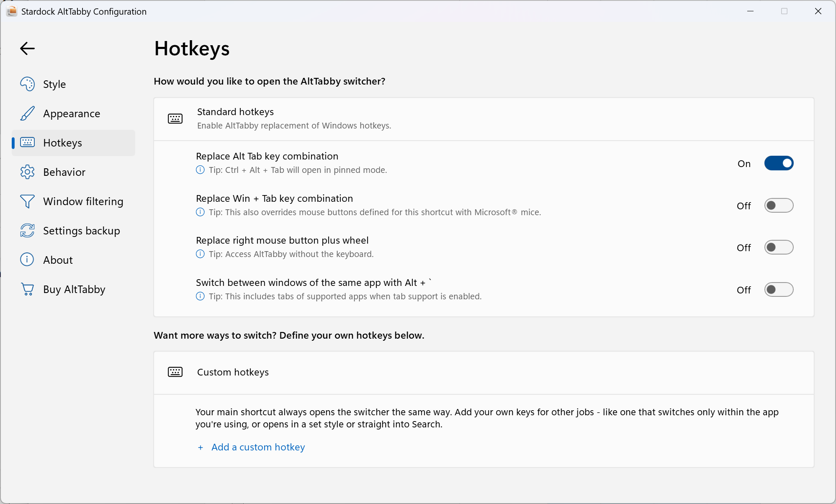Click the Hotkeys keyboard icon in sidebar
The width and height of the screenshot is (836, 504).
tap(28, 143)
